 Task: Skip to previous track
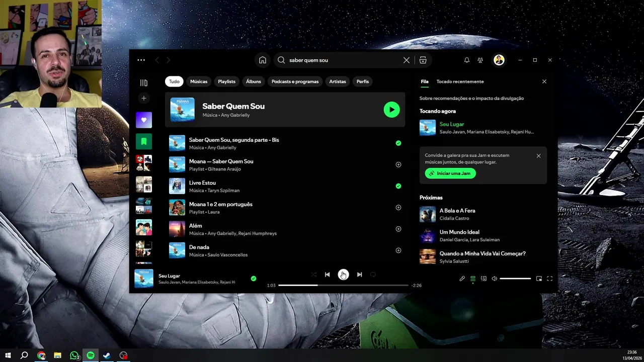pos(328,275)
